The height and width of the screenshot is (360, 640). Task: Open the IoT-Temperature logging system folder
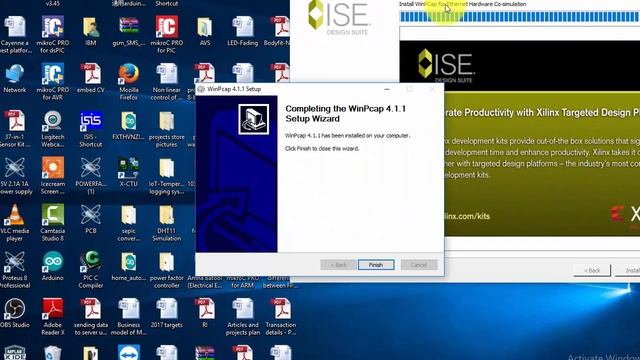(x=167, y=176)
